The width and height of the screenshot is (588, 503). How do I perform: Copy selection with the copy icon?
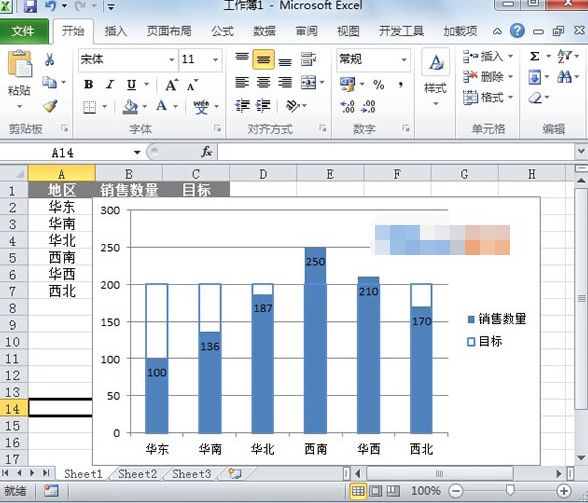[50, 82]
